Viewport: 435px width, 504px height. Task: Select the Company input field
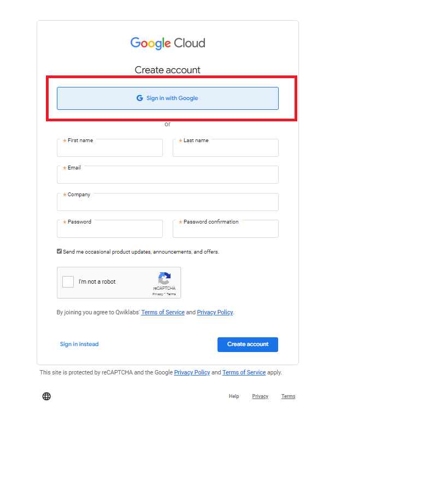click(x=168, y=202)
